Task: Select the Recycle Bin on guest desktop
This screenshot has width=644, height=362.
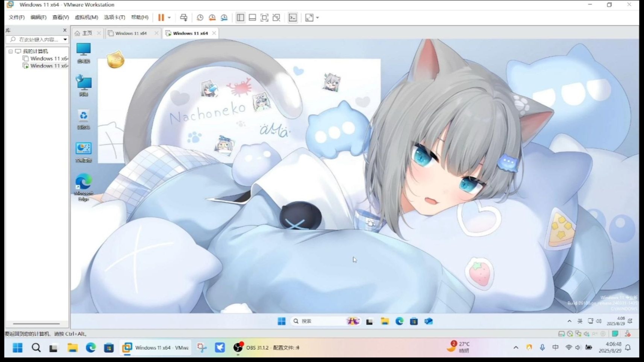Action: point(83,119)
